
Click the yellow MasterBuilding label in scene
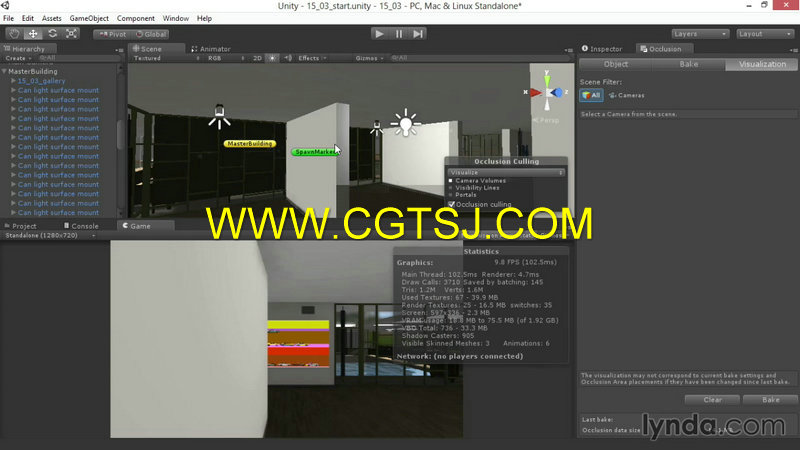pyautogui.click(x=249, y=144)
